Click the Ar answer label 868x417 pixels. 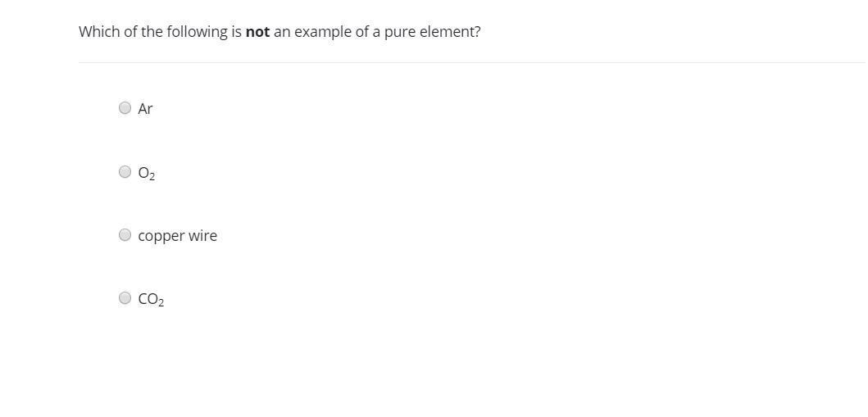point(145,108)
